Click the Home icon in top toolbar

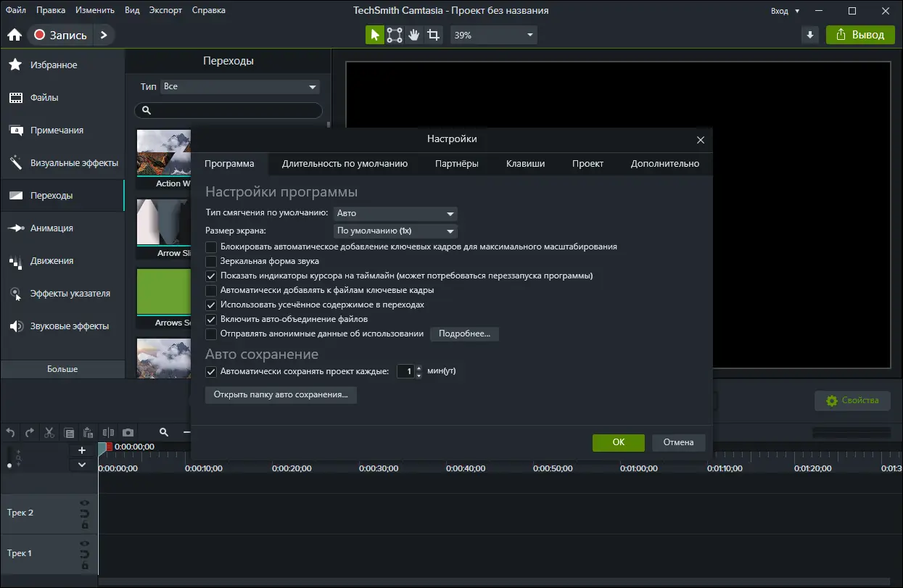pyautogui.click(x=14, y=35)
